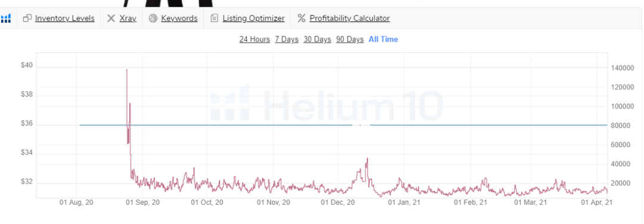Click the Inventory Levels icon

point(27,18)
